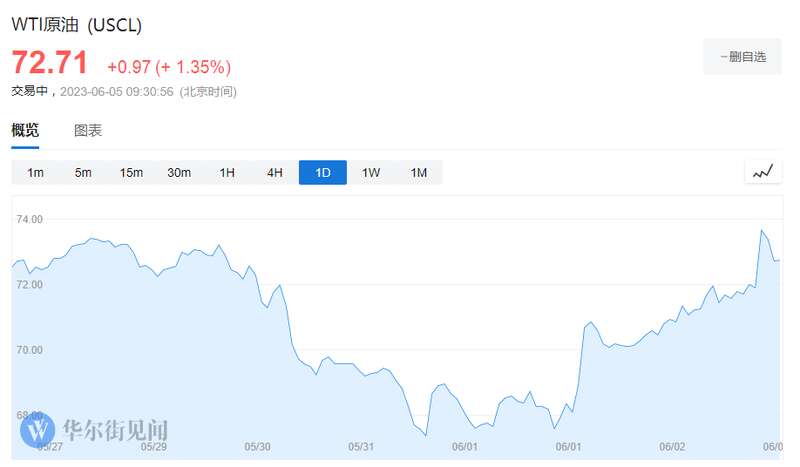This screenshot has height=467, width=800.
Task: Open the 图表 tab
Action: point(88,130)
